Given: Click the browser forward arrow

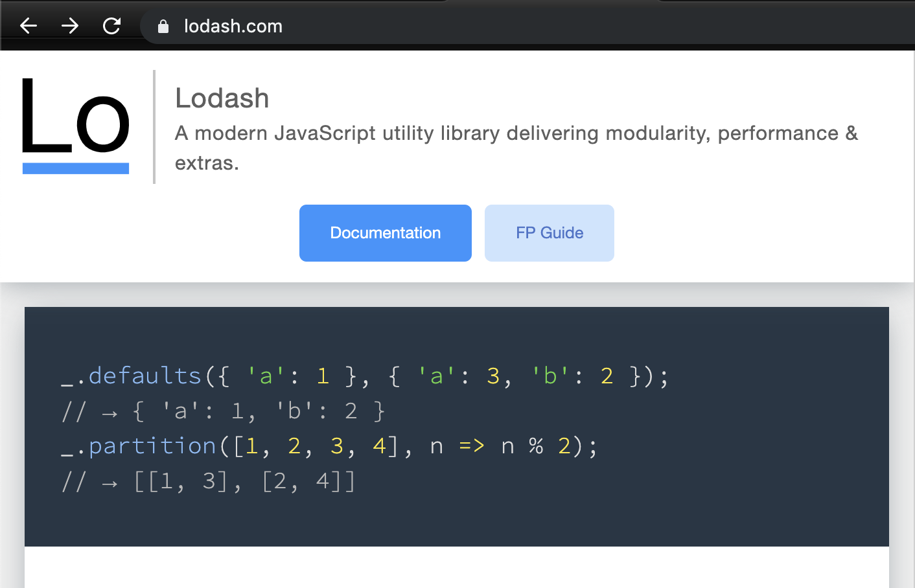Looking at the screenshot, I should coord(70,26).
